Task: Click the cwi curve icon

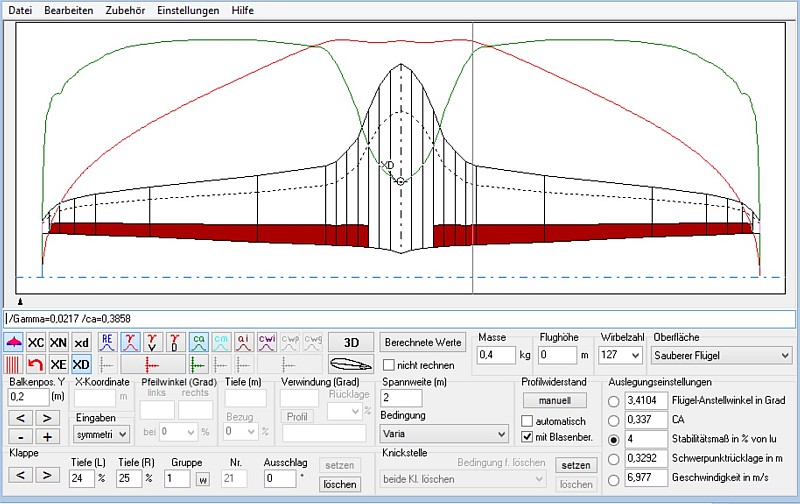Action: click(x=267, y=343)
